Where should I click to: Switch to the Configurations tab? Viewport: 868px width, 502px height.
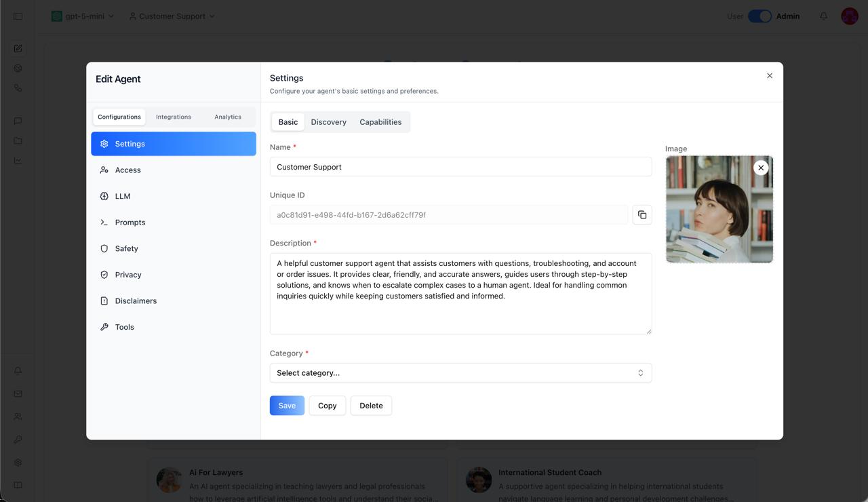(119, 117)
